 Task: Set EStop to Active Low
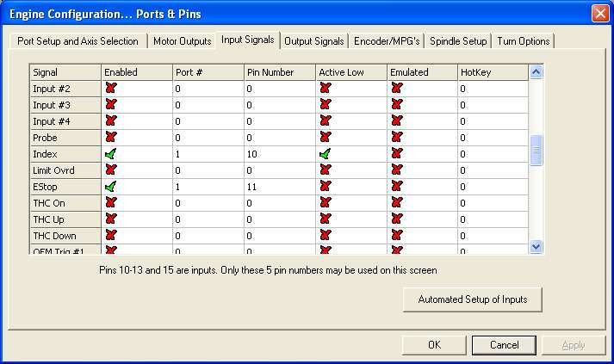point(326,187)
